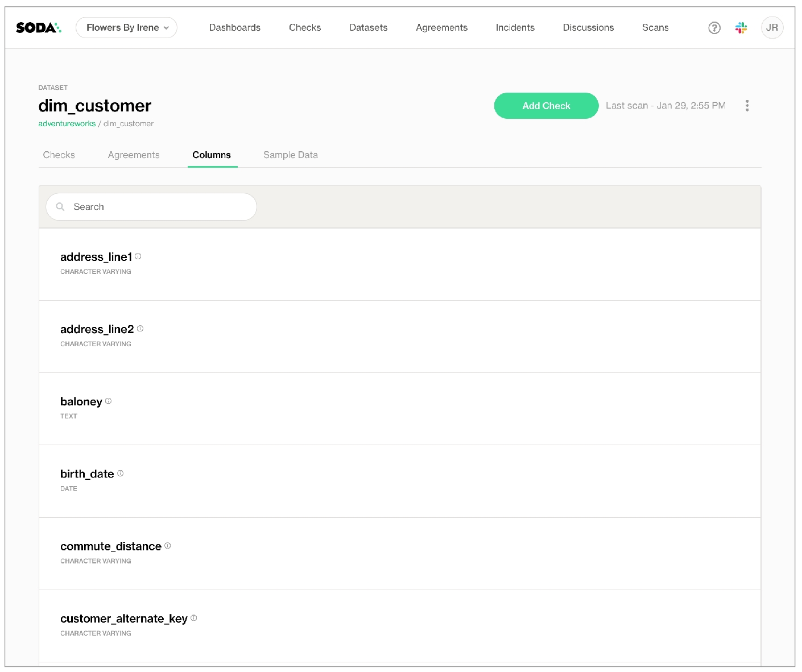
Task: Open the three-dot dataset options menu
Action: (x=746, y=106)
